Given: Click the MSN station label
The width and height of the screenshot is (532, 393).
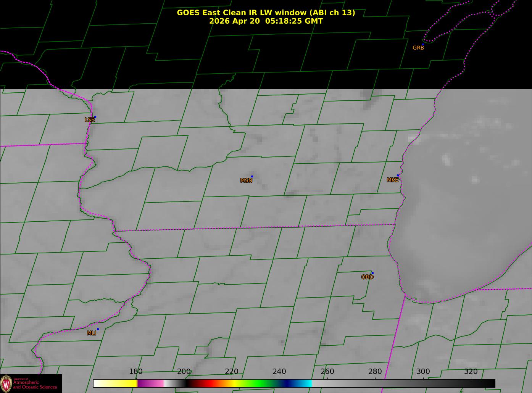Looking at the screenshot, I should coord(246,180).
